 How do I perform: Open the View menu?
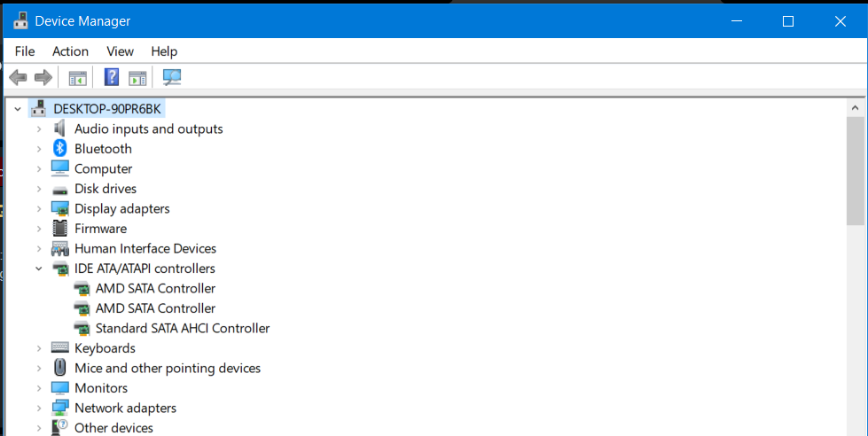click(x=120, y=51)
